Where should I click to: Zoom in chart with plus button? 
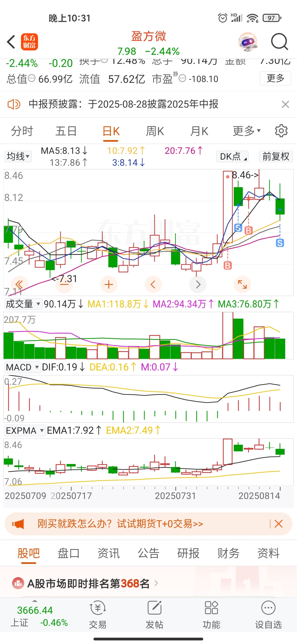coord(109,284)
